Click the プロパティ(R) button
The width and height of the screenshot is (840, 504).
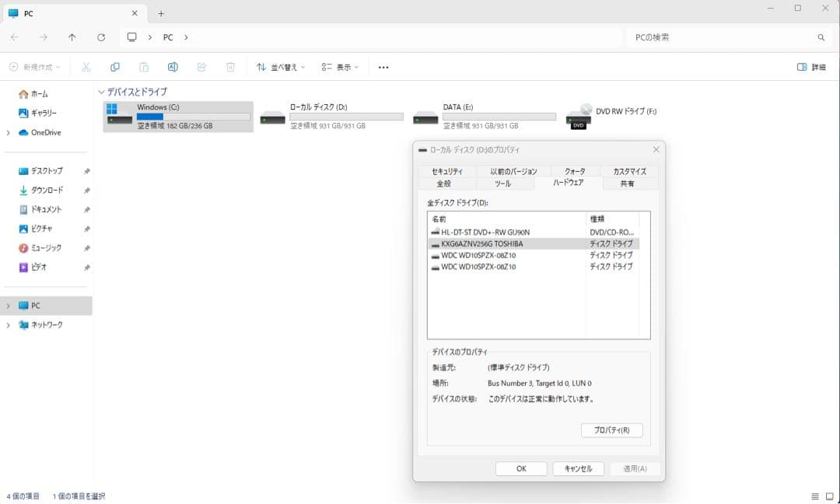pos(611,430)
